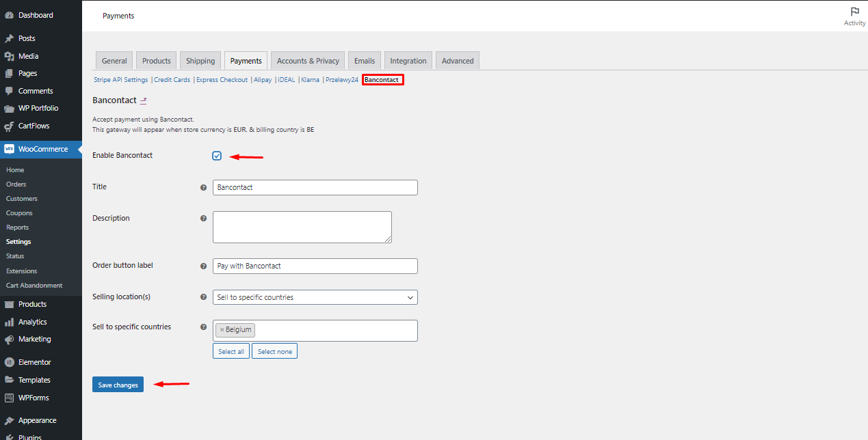Screen dimensions: 868x440
Task: Open the Credit Cards section link
Action: [172, 80]
